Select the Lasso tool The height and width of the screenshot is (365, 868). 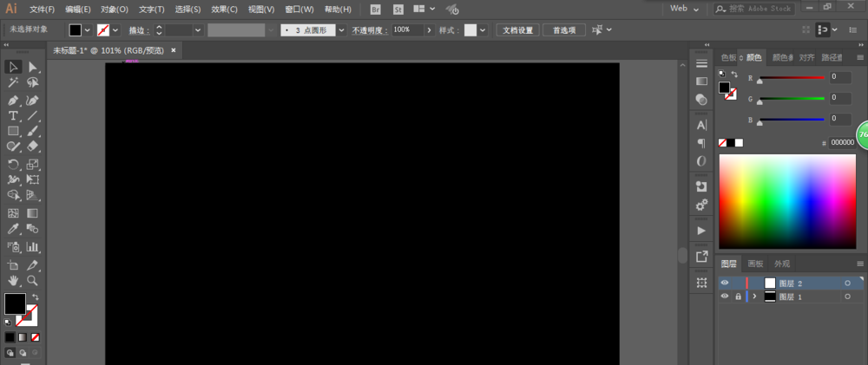pos(33,83)
